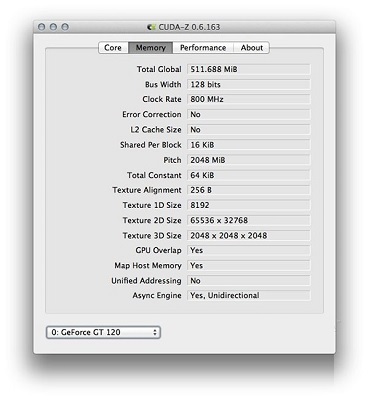Switch to the Core tab
Screen dimensions: 369x400
113,48
